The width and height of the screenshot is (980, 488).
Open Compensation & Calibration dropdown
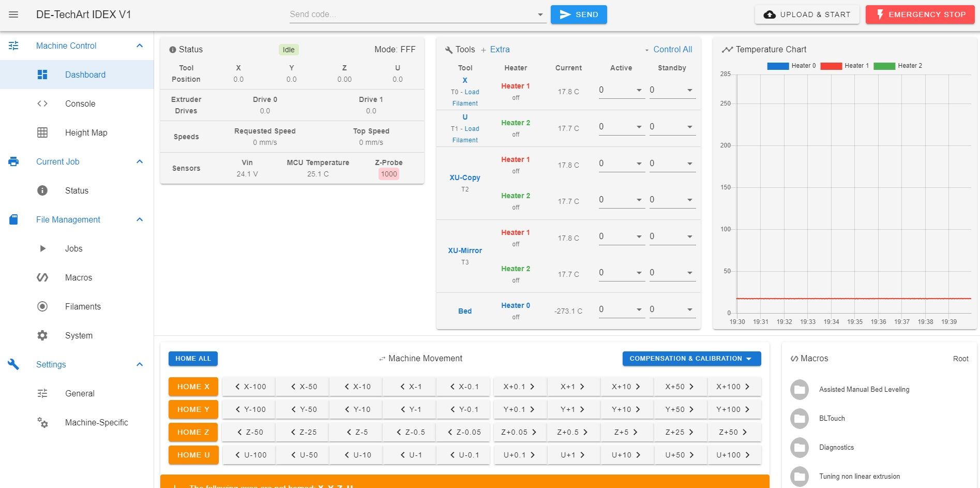tap(691, 359)
